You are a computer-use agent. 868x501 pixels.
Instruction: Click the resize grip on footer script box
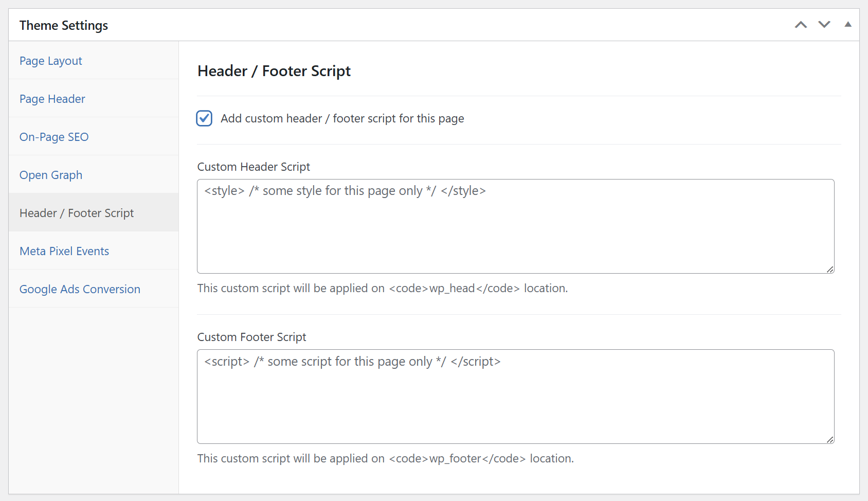coord(830,440)
